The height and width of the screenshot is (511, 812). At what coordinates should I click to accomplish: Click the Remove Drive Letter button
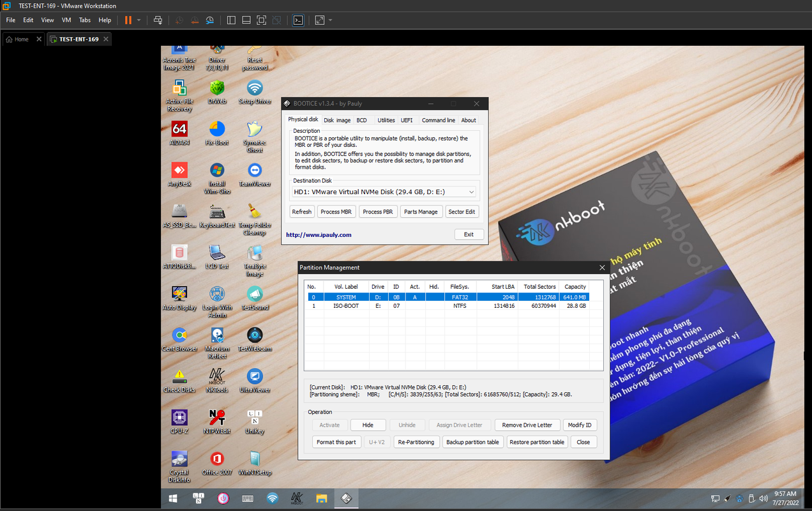(527, 425)
